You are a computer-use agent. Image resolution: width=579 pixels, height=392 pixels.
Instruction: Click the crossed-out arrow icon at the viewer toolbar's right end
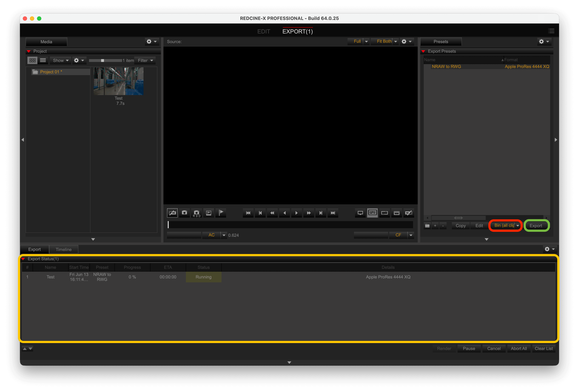click(409, 213)
